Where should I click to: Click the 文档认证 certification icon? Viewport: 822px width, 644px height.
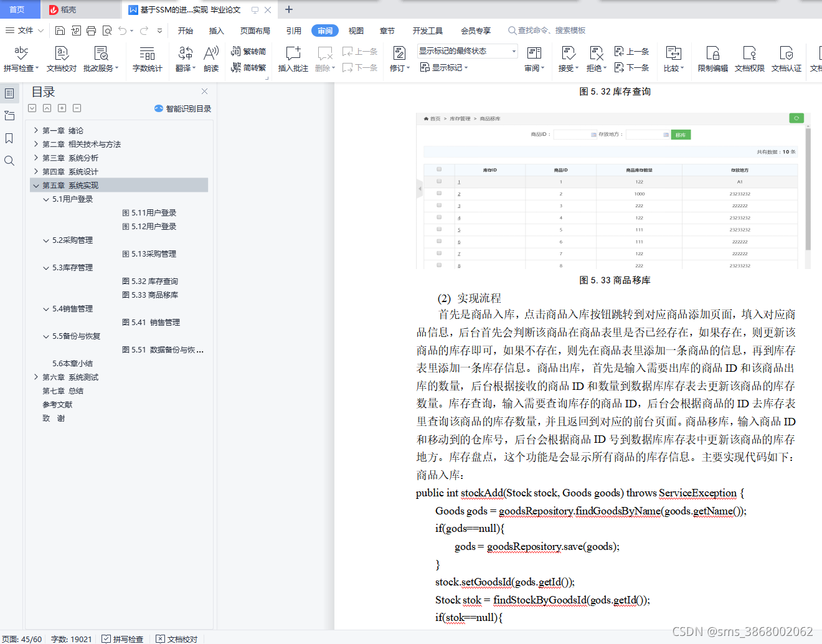[x=786, y=59]
